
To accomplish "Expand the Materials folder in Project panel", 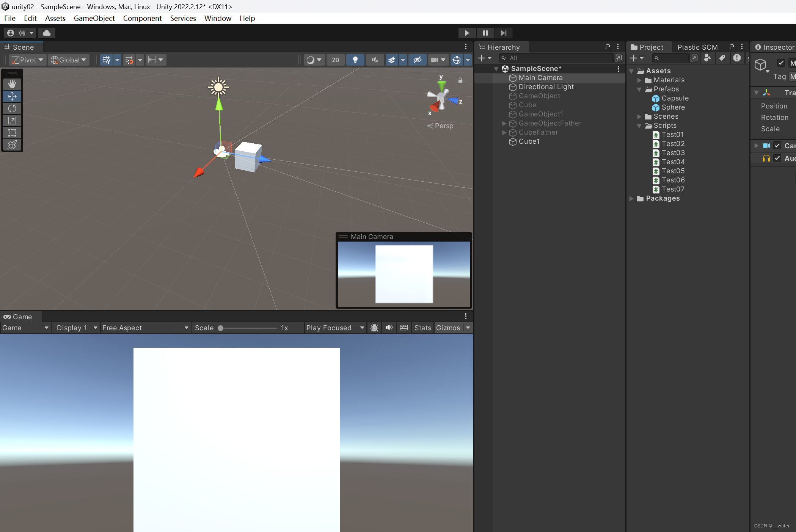I will 640,80.
